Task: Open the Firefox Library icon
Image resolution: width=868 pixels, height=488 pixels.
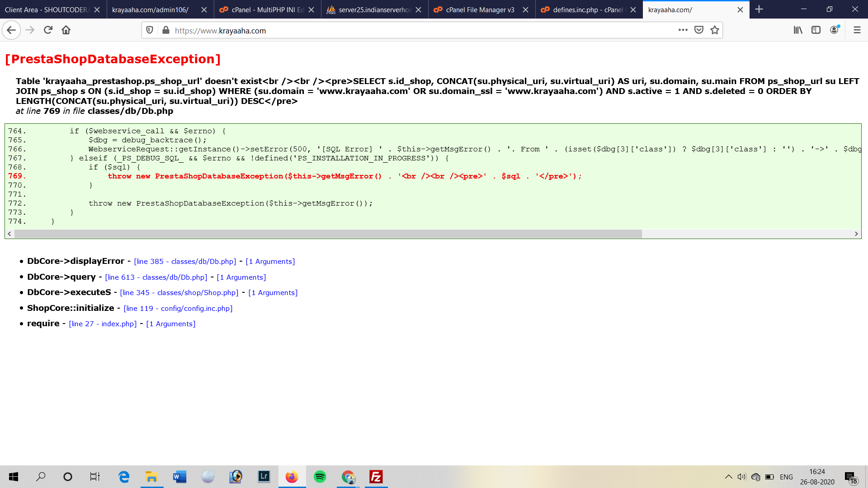Action: pos(798,30)
